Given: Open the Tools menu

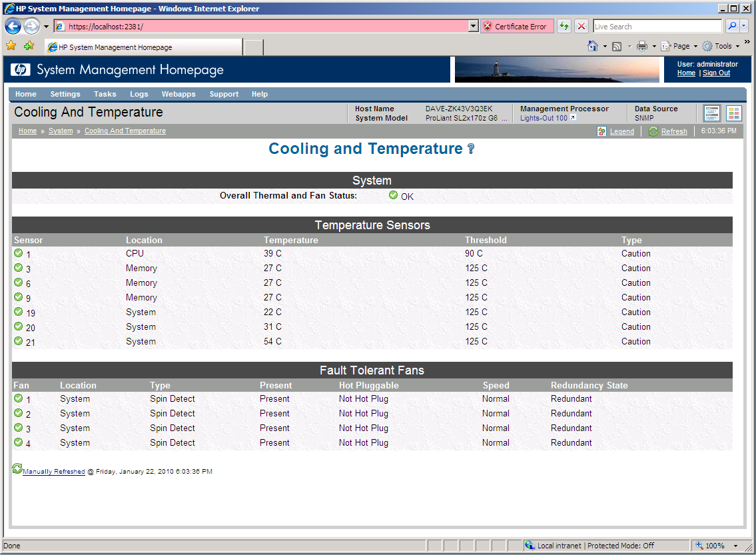Looking at the screenshot, I should tap(721, 46).
